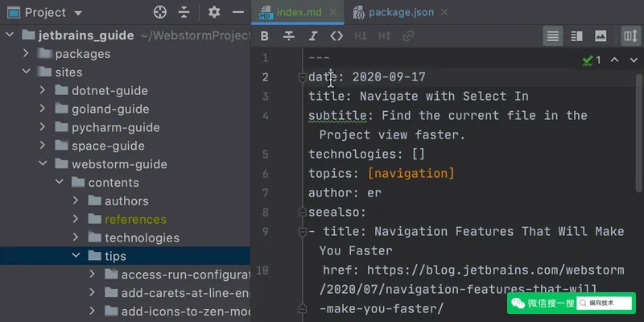Click the decrease header level icon
The image size is (644, 322).
pos(360,36)
